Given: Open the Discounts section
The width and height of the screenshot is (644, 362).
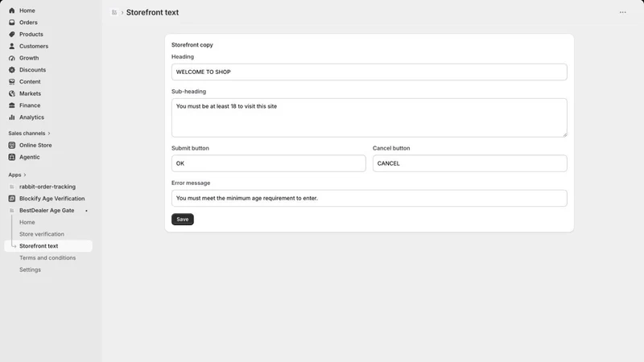Looking at the screenshot, I should [x=32, y=70].
